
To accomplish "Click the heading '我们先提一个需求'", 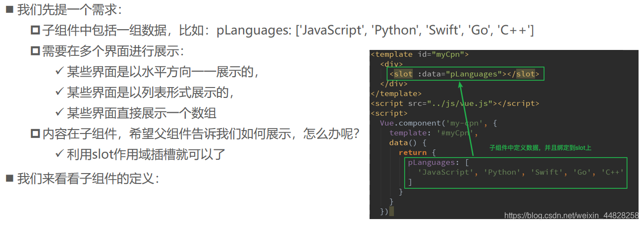I will pos(69,10).
